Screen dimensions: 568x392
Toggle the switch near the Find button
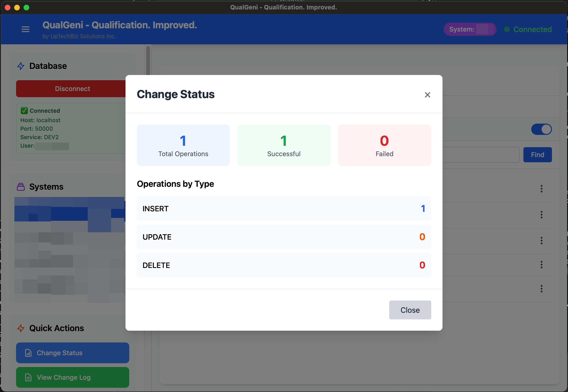coord(542,129)
